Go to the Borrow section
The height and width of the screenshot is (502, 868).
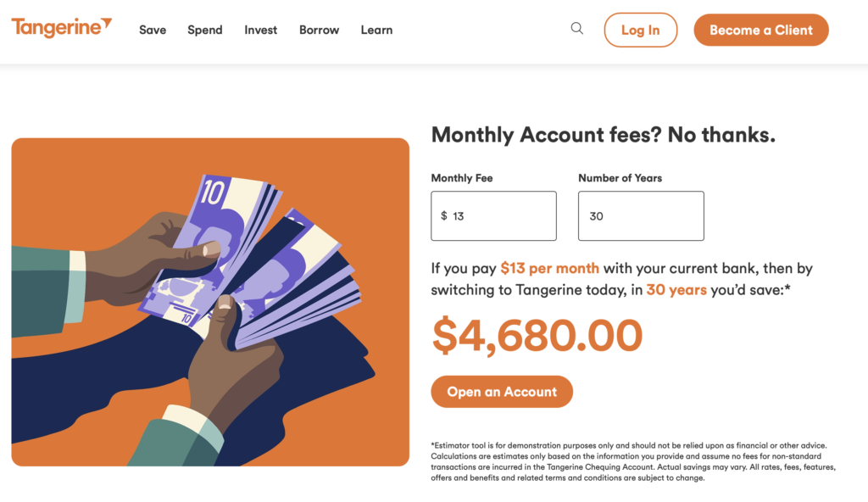click(x=319, y=30)
